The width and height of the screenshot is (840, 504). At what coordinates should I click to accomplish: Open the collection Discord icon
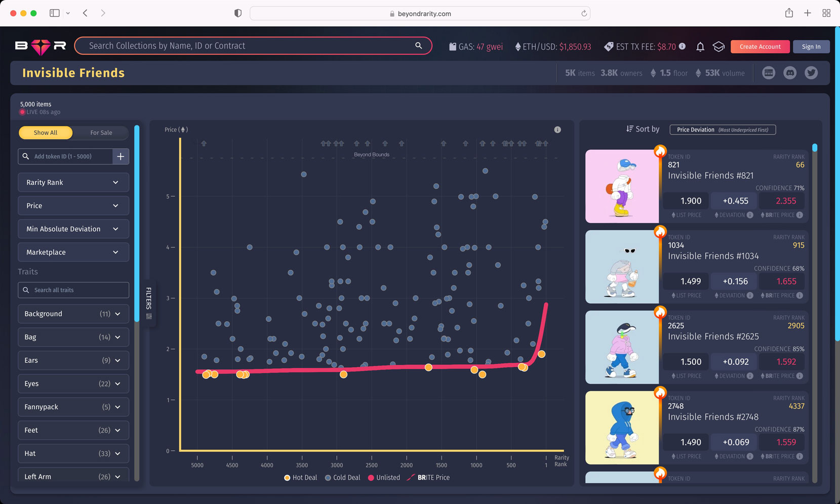click(x=790, y=73)
